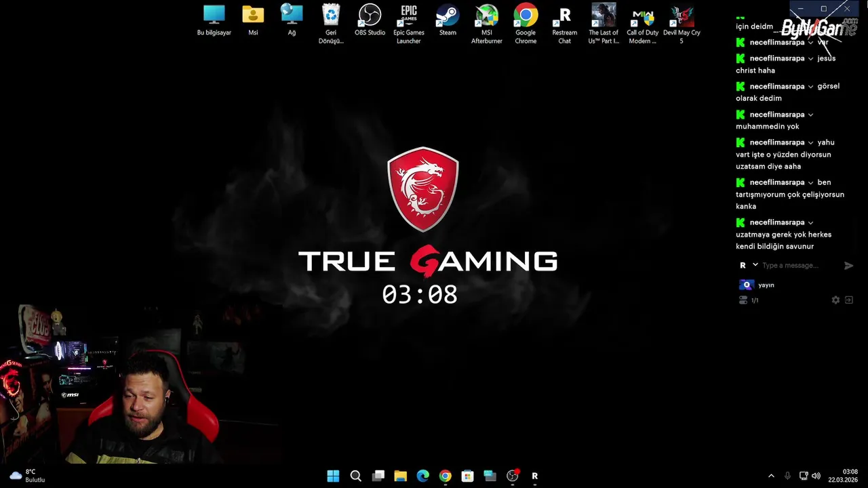Open Microsoft Store from the taskbar
Image resolution: width=868 pixels, height=488 pixels.
(x=467, y=476)
